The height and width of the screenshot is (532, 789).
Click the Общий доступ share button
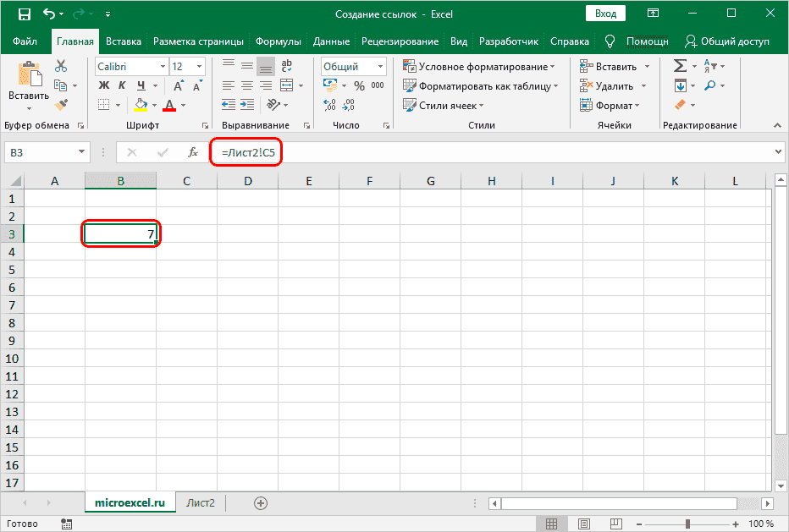pyautogui.click(x=728, y=41)
